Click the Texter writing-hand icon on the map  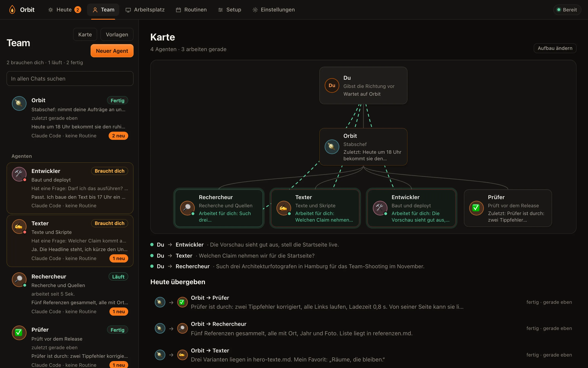(x=284, y=208)
